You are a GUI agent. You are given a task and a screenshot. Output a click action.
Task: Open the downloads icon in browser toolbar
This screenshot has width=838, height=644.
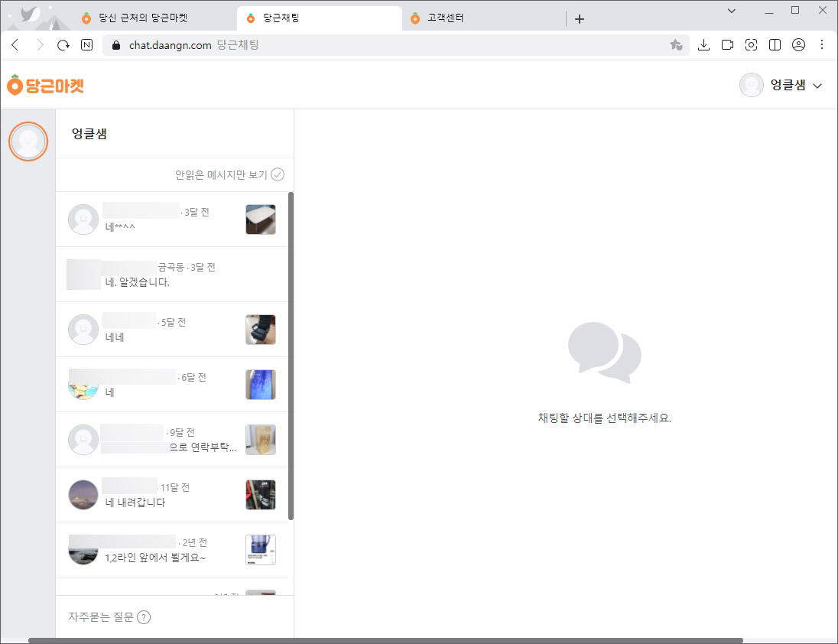click(703, 45)
